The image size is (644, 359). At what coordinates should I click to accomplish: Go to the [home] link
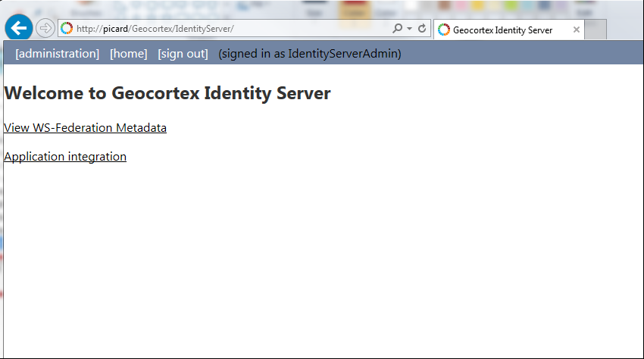[x=129, y=54]
